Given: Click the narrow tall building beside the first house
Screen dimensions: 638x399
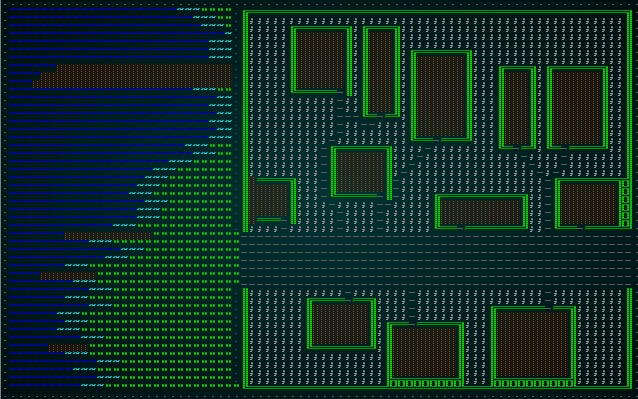Looking at the screenshot, I should coord(381,72).
